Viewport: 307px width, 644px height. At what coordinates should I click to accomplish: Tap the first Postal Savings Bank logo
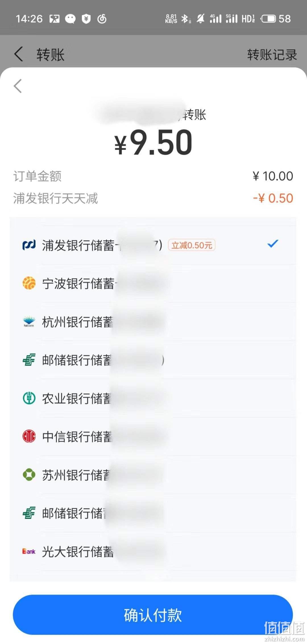click(29, 360)
